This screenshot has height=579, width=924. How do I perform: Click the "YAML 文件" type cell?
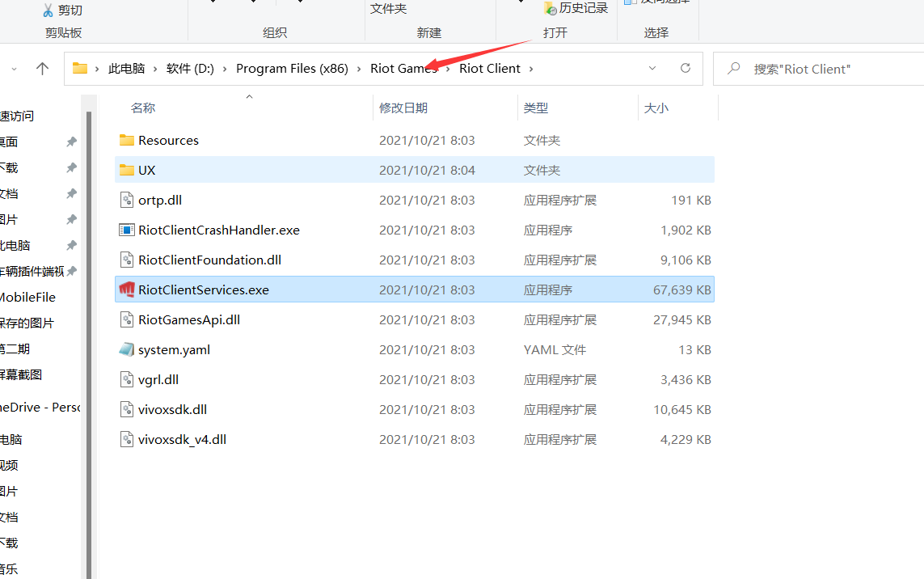pos(555,349)
